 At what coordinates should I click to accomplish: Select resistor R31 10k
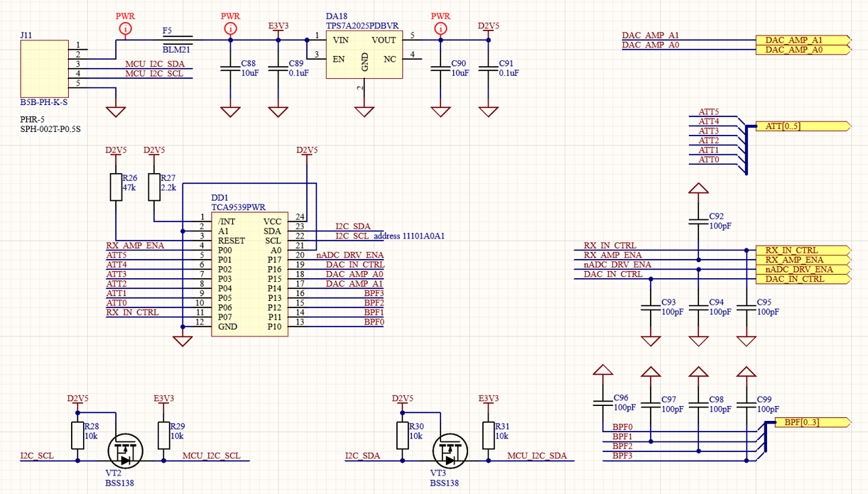tap(488, 435)
